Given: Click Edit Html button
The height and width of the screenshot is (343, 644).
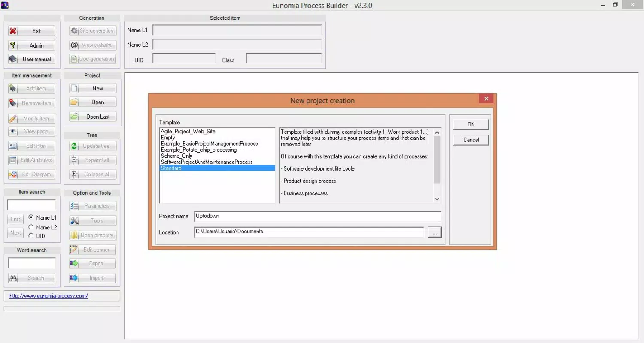Looking at the screenshot, I should (32, 146).
